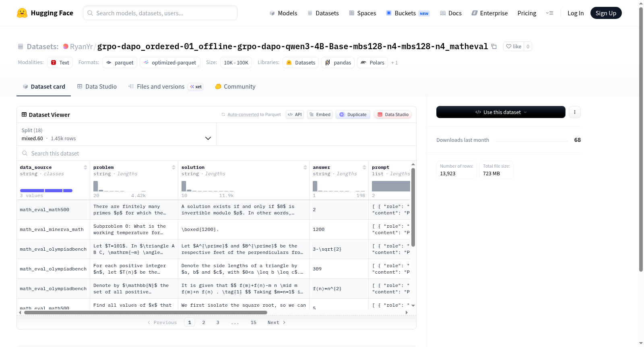Open Data Studio from the viewer header

(x=392, y=114)
